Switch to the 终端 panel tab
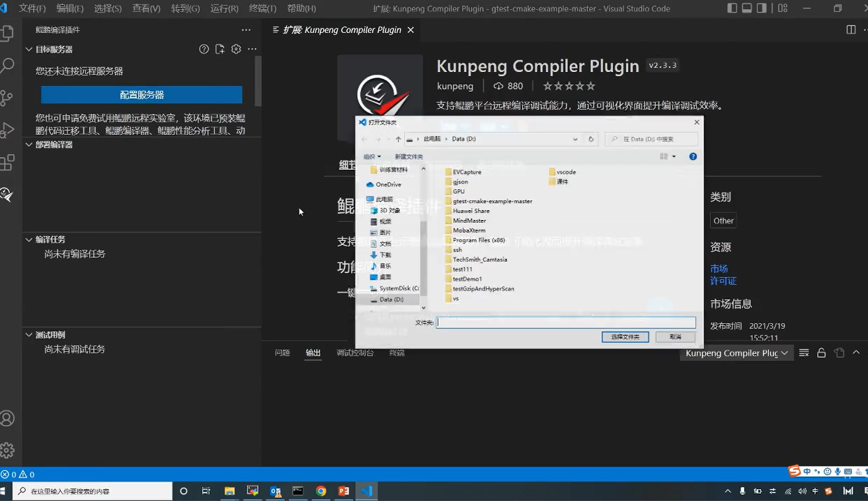Screen dimensions: 868x501 point(397,353)
